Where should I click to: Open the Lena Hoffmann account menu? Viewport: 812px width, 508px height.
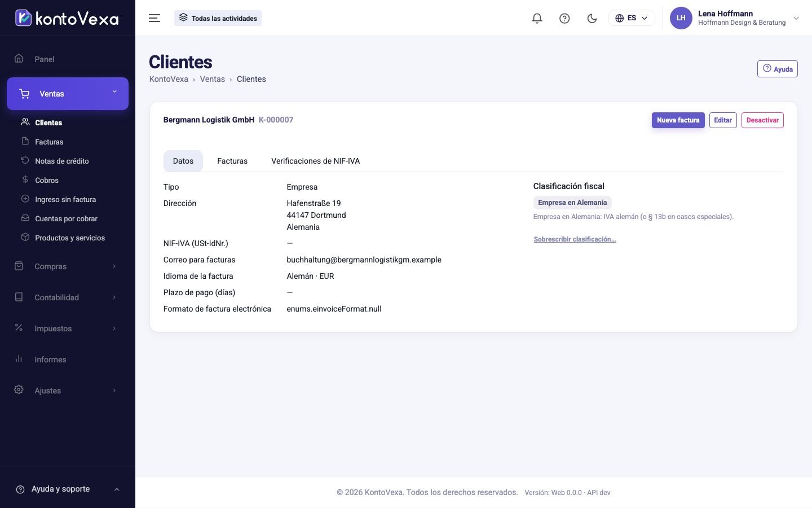(x=735, y=18)
